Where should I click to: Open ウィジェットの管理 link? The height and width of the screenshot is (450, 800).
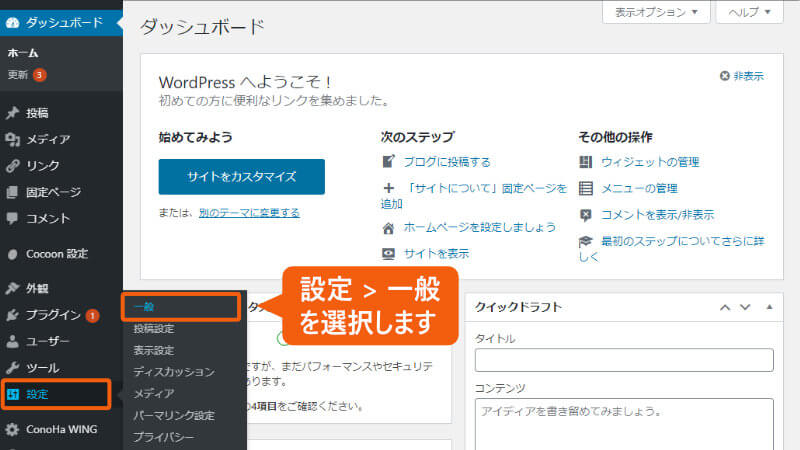650,162
